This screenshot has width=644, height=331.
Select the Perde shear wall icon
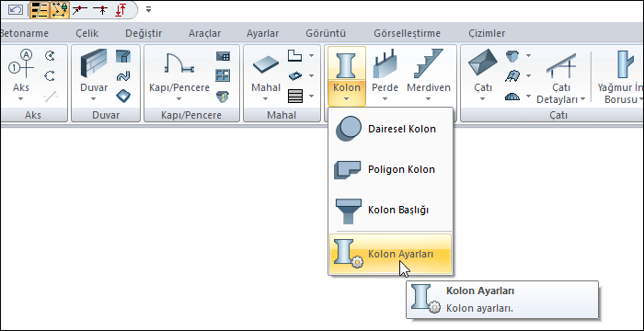click(385, 63)
